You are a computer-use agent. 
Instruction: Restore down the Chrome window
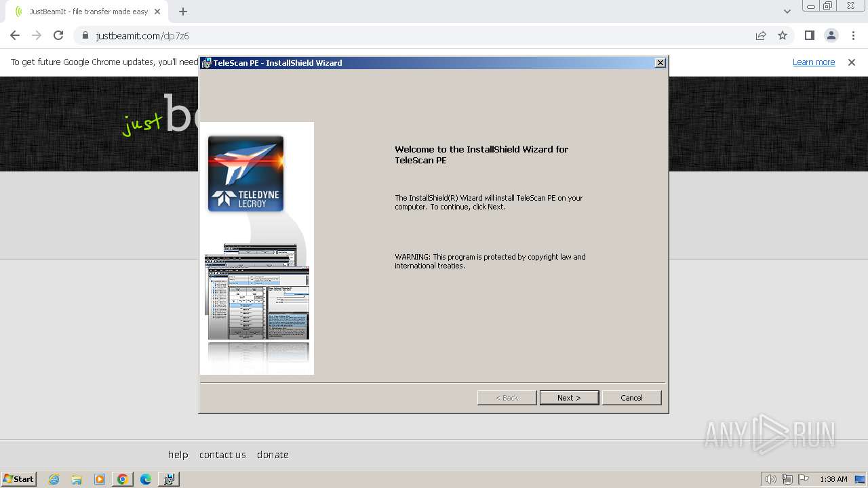click(828, 6)
